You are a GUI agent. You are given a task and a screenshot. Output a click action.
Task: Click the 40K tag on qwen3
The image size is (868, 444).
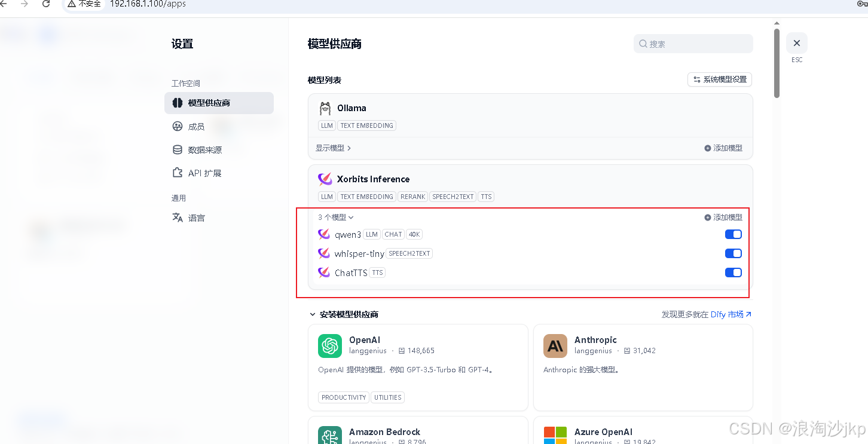414,234
